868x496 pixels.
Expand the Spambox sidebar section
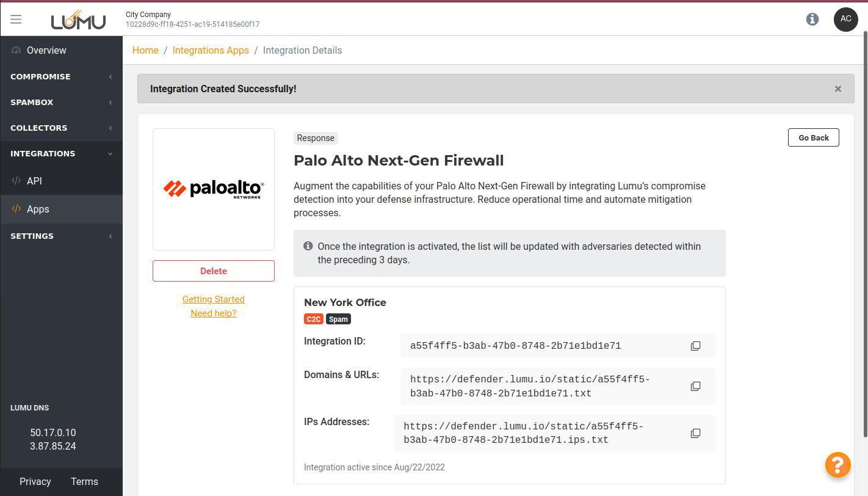tap(61, 103)
